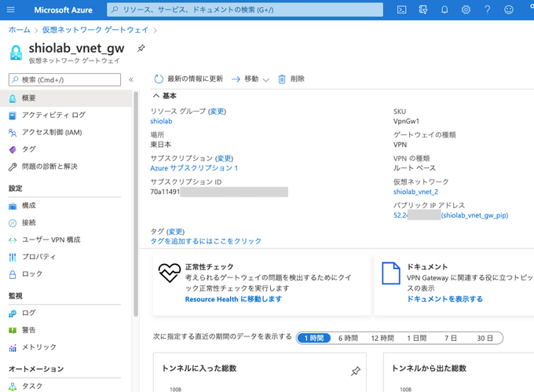Select SKU value VpnGw1 text
Viewport: 534px width, 392px height.
406,121
